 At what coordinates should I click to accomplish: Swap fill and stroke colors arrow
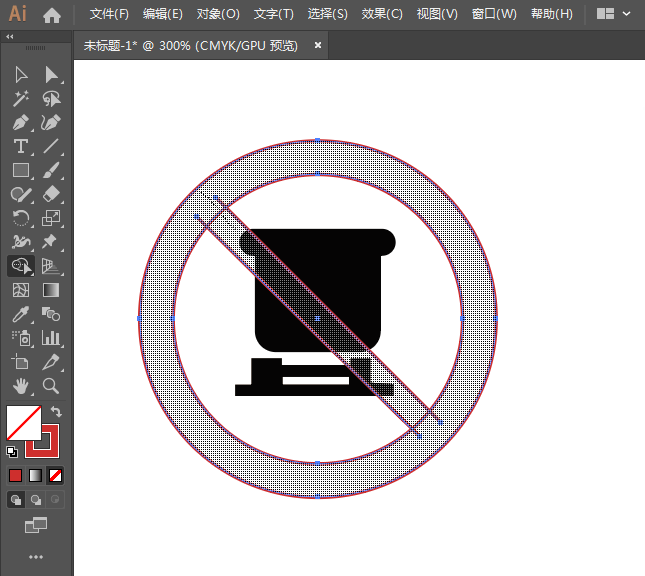(57, 411)
